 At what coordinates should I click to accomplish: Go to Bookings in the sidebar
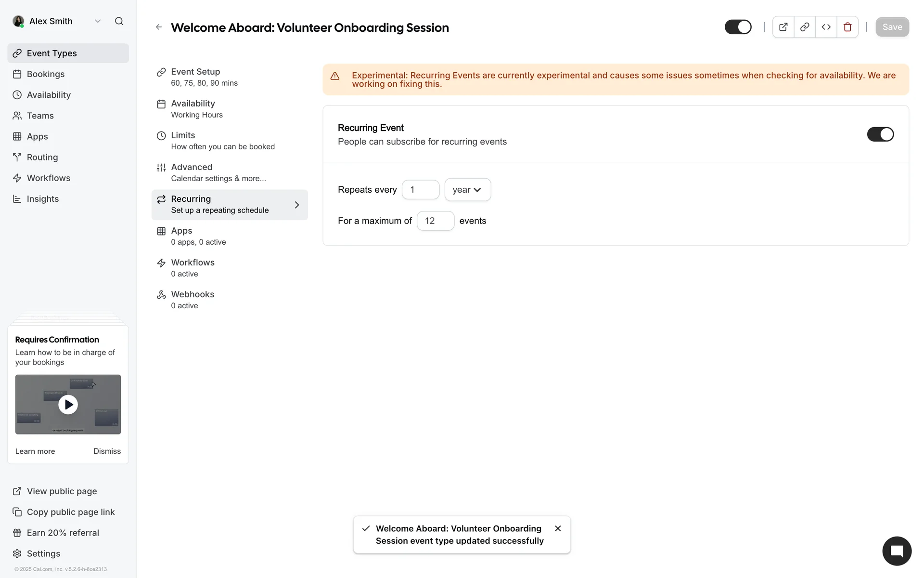pos(46,74)
